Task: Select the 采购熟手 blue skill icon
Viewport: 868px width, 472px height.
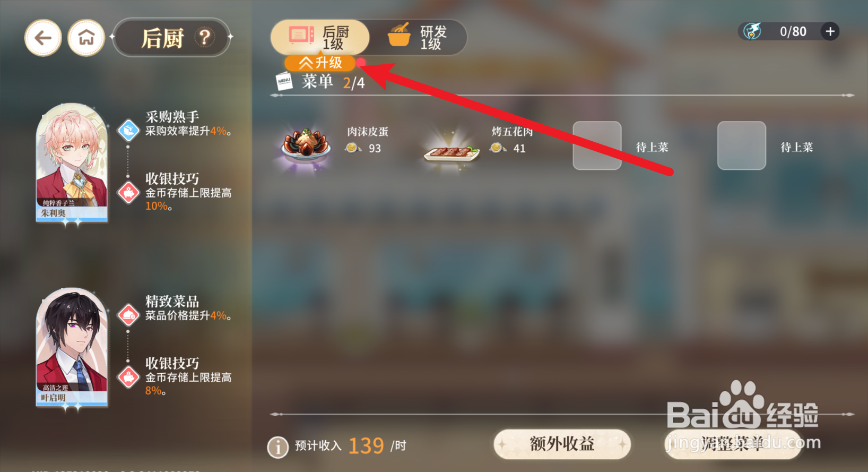Action: [128, 130]
